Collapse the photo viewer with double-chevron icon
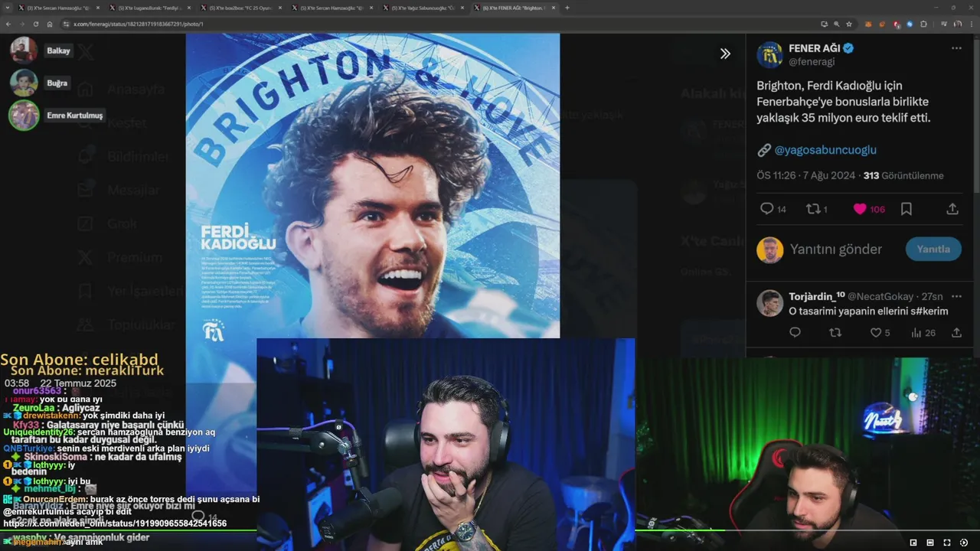The image size is (980, 551). pyautogui.click(x=725, y=54)
